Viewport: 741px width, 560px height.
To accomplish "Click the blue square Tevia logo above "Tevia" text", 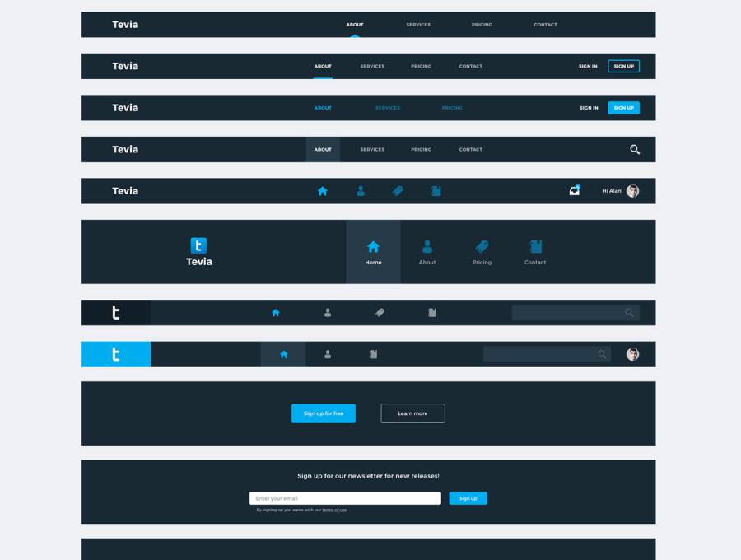I will coord(198,245).
